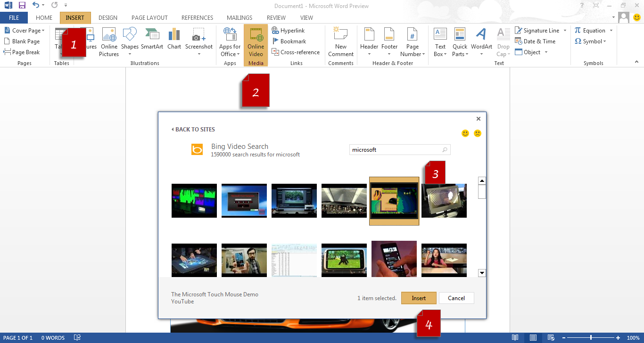Open the Screenshot tool
Image resolution: width=644 pixels, height=343 pixels.
click(x=199, y=42)
